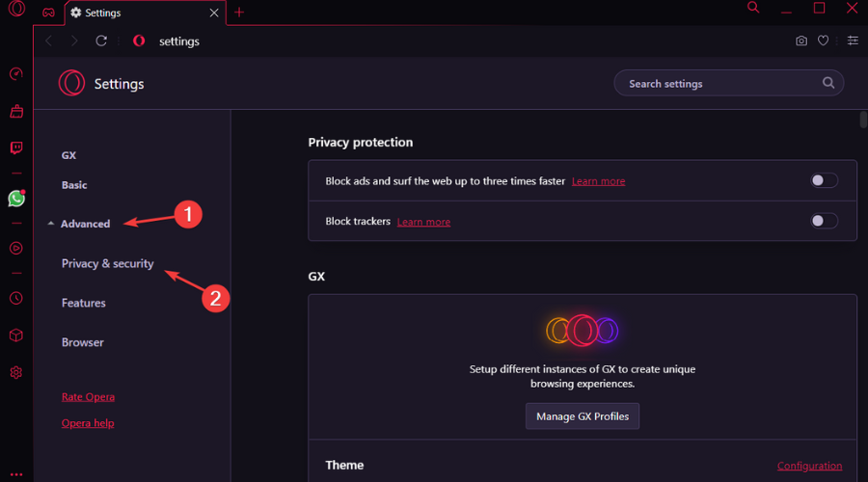Open the Rate Opera link
868x482 pixels.
[x=88, y=396]
